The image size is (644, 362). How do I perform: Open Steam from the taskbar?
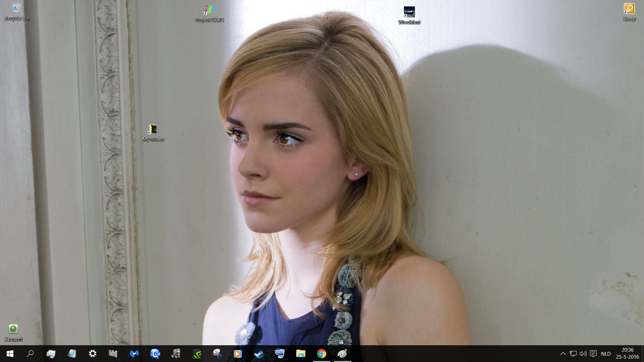(259, 354)
